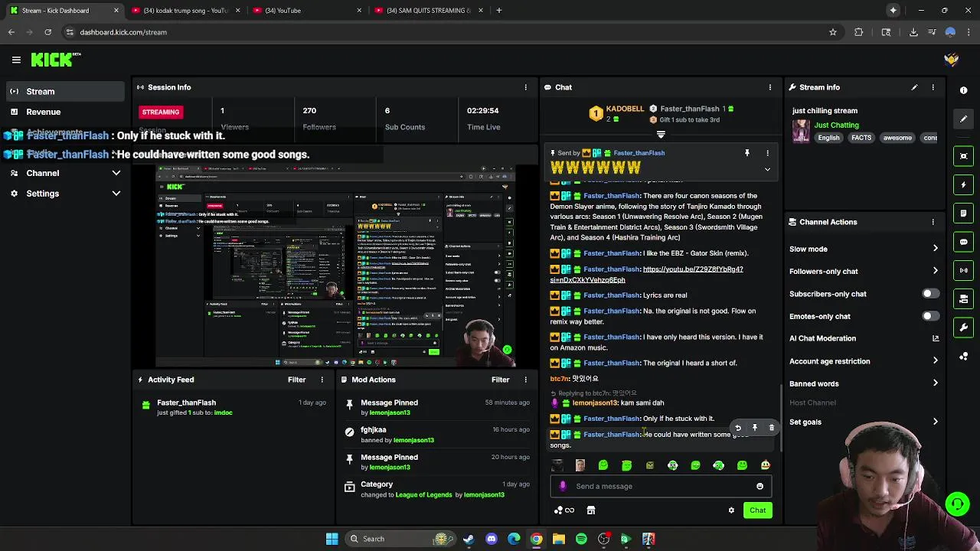The height and width of the screenshot is (551, 980).
Task: Open Account age restriction options
Action: (x=864, y=361)
